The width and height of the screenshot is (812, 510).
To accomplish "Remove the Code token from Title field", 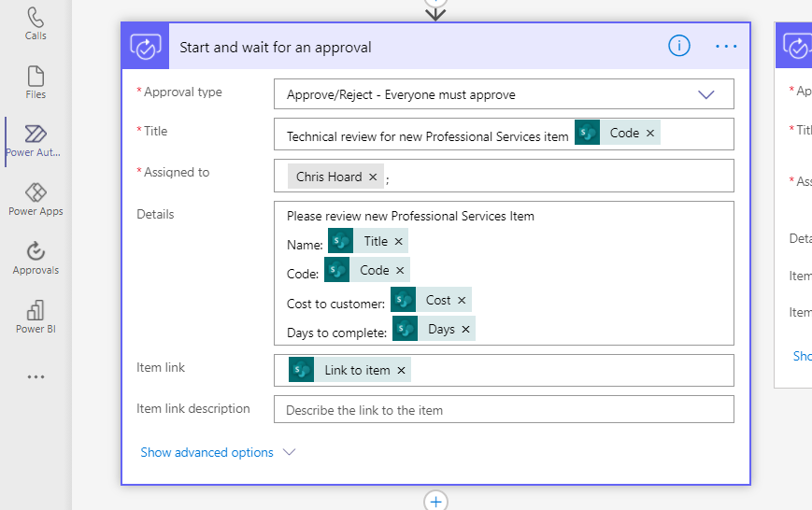I will point(650,133).
